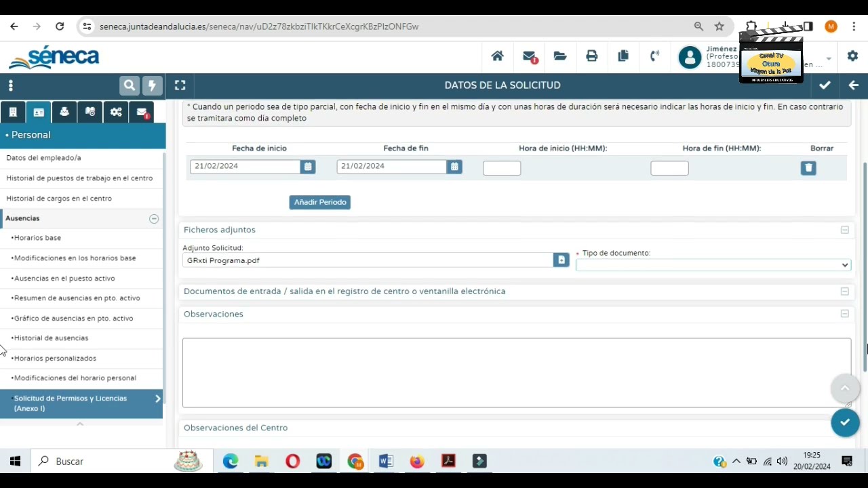The image size is (868, 488).
Task: Click the Séneca logo
Action: pyautogui.click(x=54, y=58)
